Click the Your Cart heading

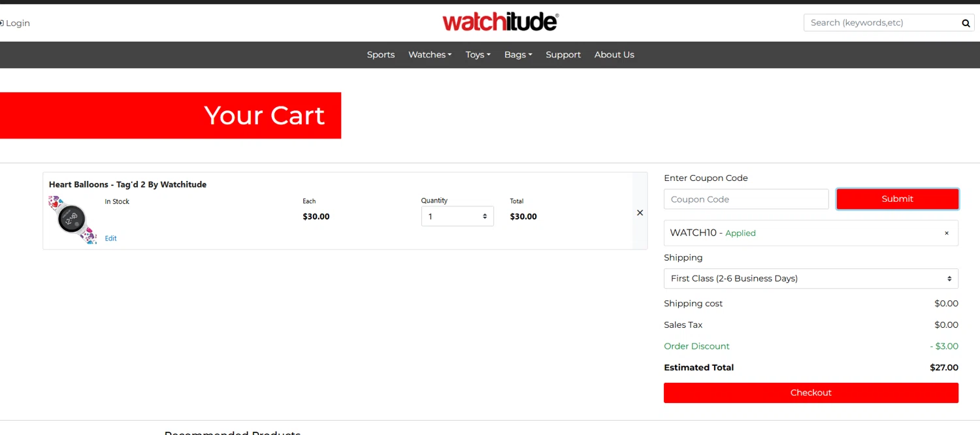click(x=265, y=116)
